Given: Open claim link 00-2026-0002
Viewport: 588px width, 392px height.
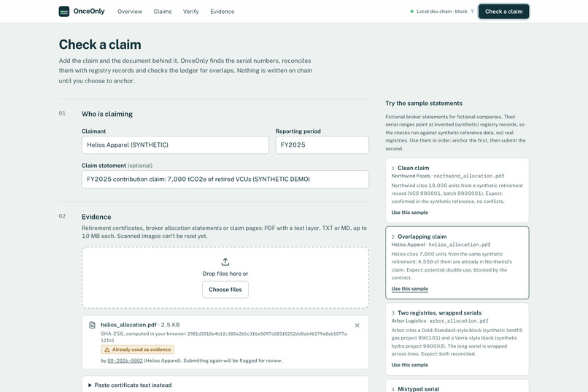Looking at the screenshot, I should click(125, 361).
